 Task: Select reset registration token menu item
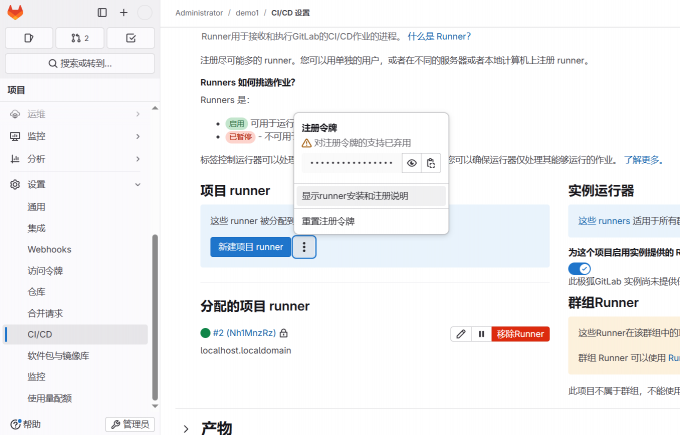tap(371, 221)
